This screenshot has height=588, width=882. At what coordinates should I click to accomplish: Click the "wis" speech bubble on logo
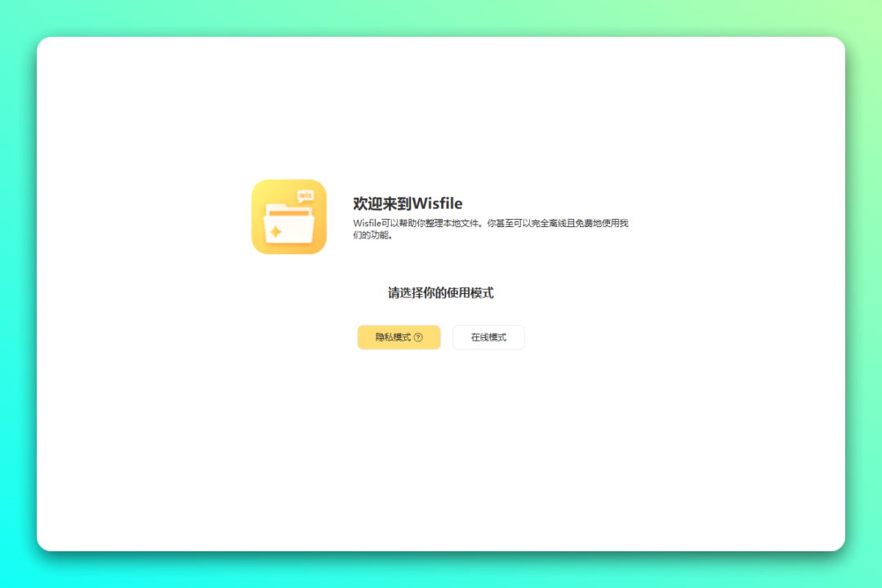click(306, 195)
